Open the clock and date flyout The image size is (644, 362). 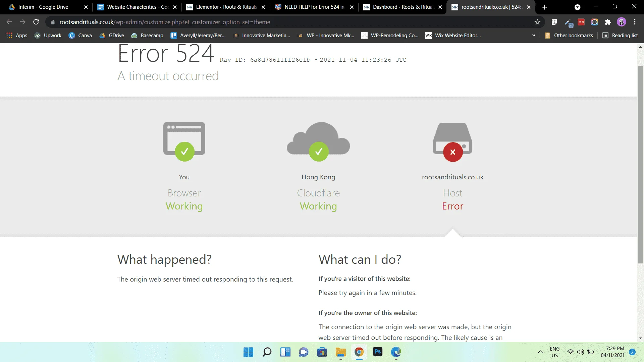point(613,352)
